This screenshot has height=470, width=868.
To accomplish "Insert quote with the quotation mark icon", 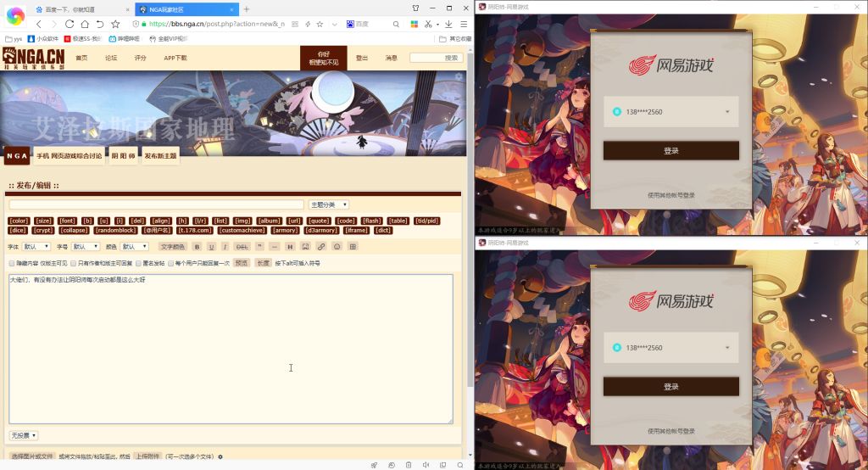I will [259, 247].
